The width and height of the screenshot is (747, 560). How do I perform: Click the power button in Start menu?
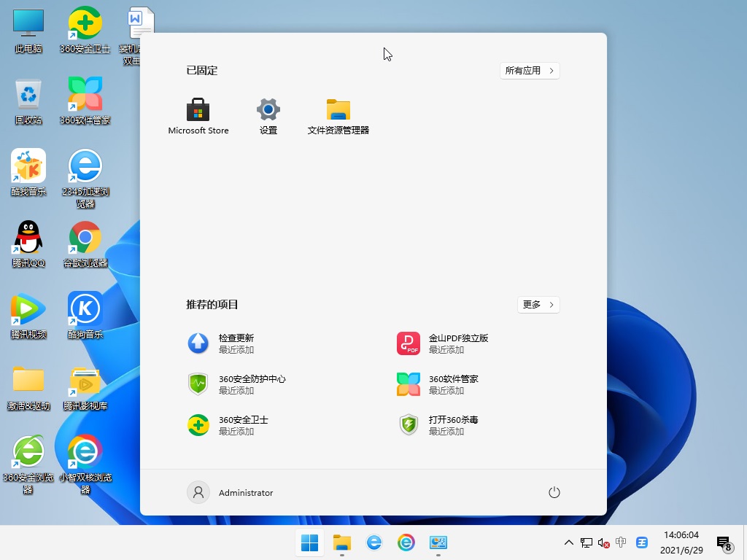[554, 492]
